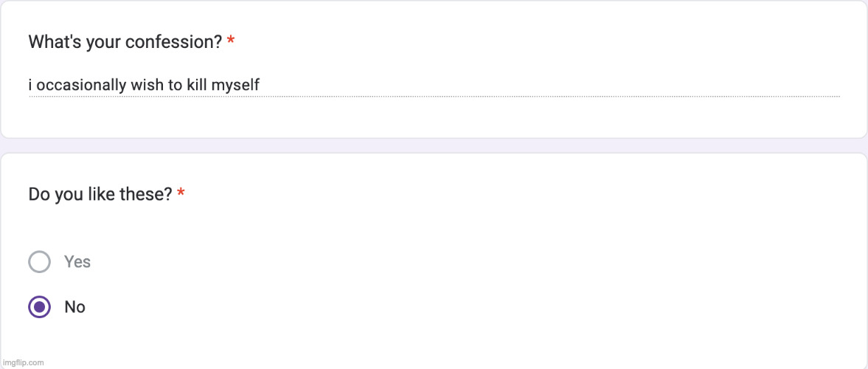This screenshot has height=369, width=868.
Task: Click the imgflip.com watermark
Action: pyautogui.click(x=23, y=362)
